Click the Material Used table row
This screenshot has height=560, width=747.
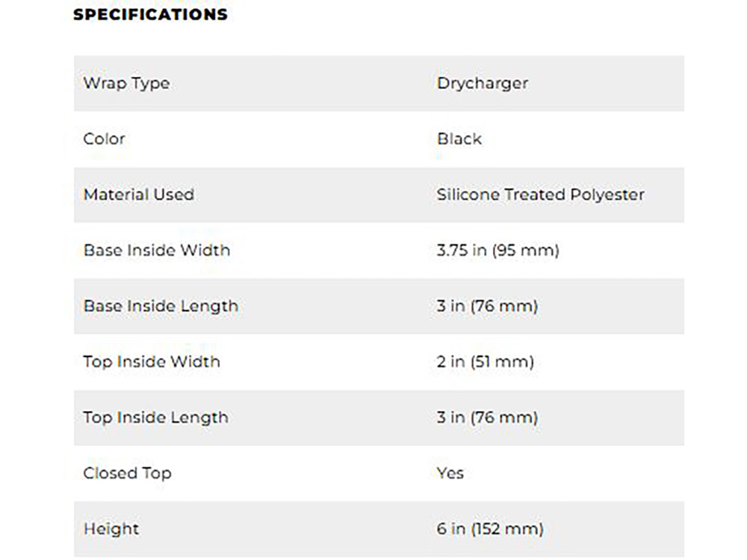(x=379, y=195)
